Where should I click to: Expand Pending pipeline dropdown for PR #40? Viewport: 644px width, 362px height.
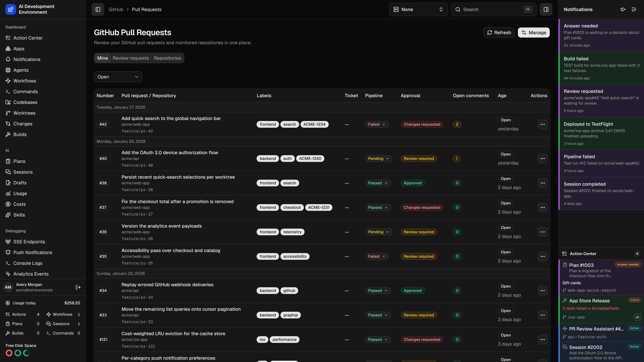[x=379, y=159]
